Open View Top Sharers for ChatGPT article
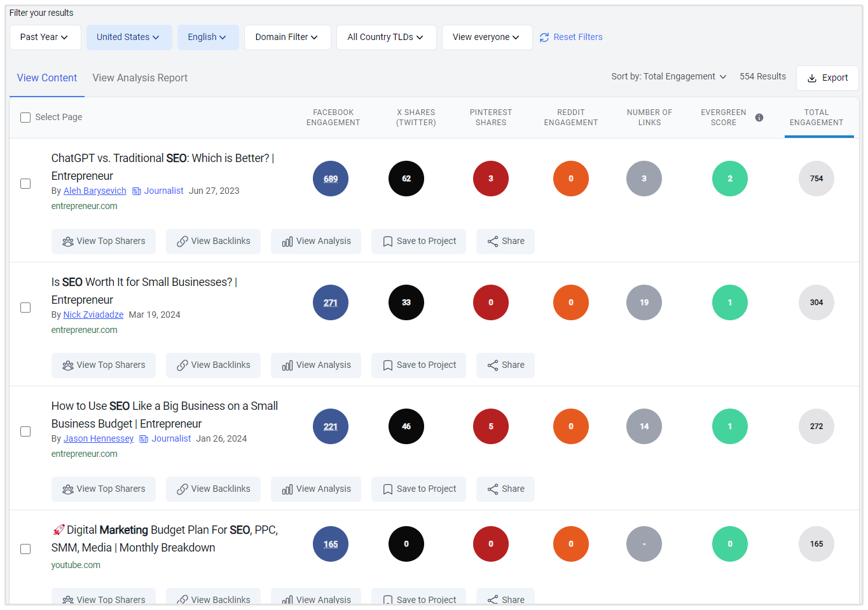The height and width of the screenshot is (610, 868). pyautogui.click(x=104, y=241)
